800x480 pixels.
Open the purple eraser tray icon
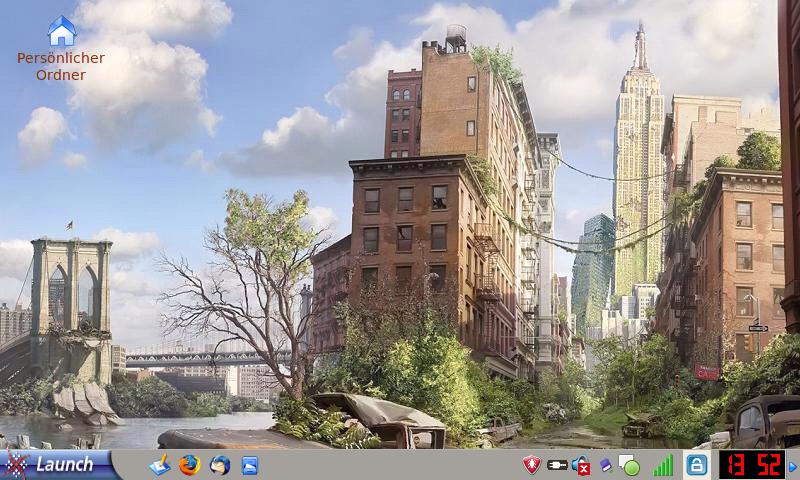[x=605, y=465]
